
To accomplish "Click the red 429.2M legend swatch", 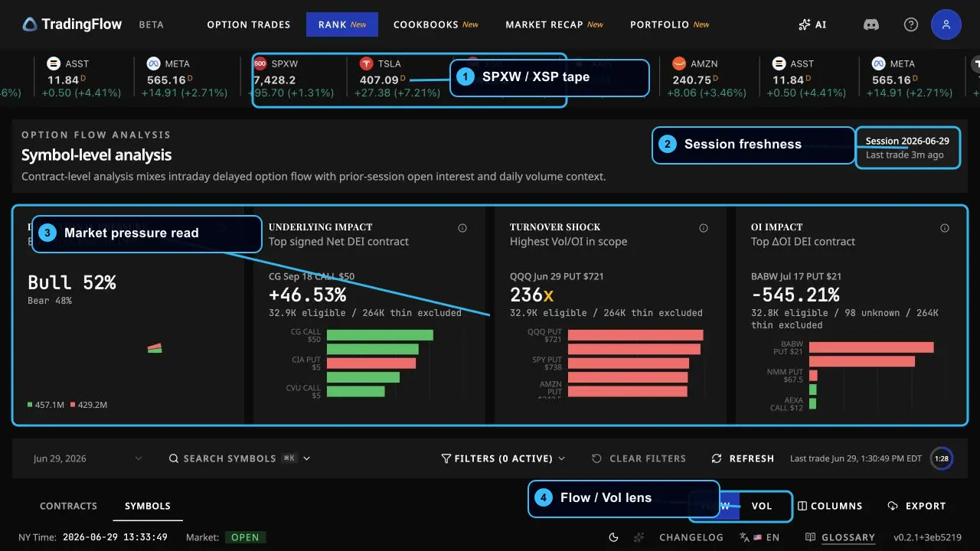I will click(x=73, y=404).
